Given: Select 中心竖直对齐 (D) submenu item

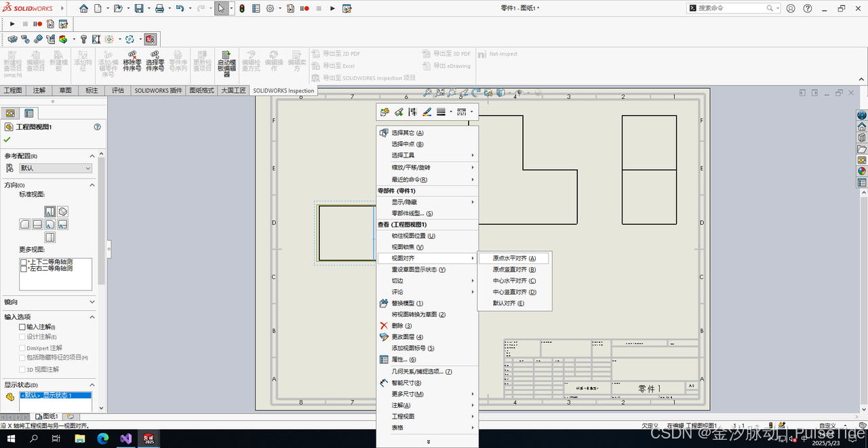Looking at the screenshot, I should 514,292.
